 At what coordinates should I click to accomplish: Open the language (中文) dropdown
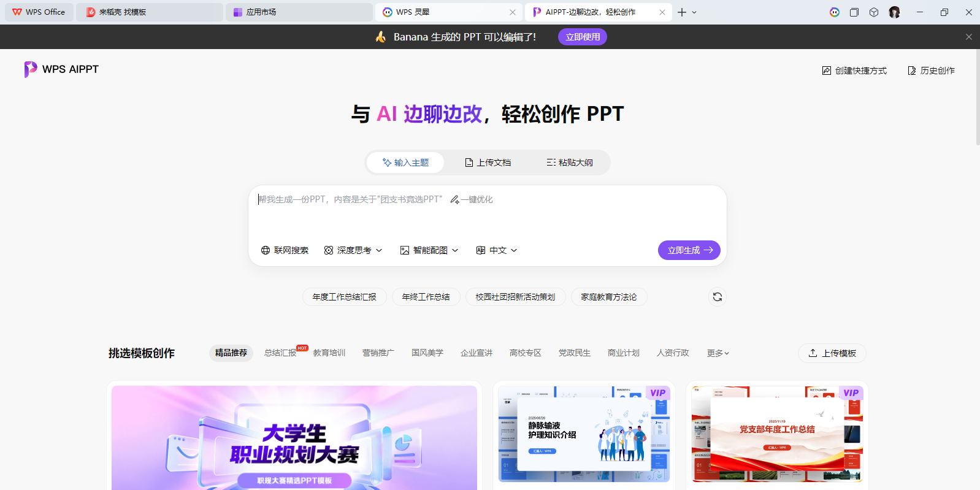pos(497,250)
